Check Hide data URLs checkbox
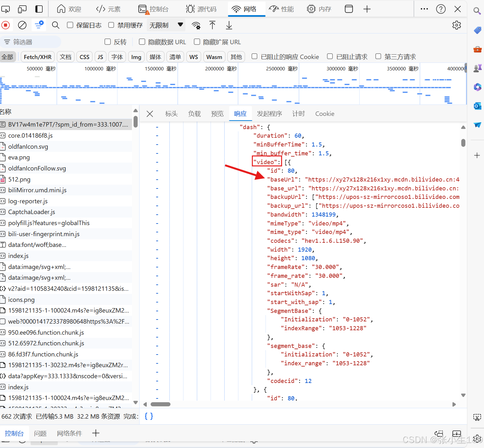The image size is (484, 448). pos(142,42)
